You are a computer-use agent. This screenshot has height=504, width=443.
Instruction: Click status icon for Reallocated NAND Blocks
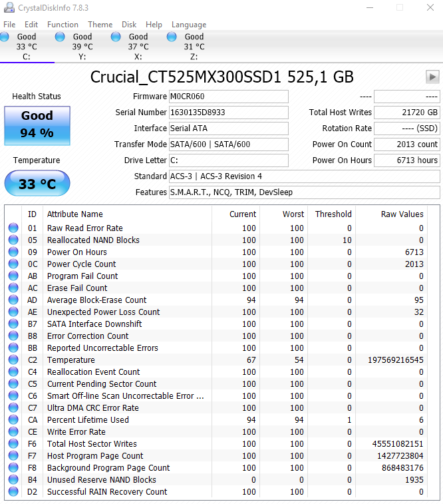(x=13, y=240)
